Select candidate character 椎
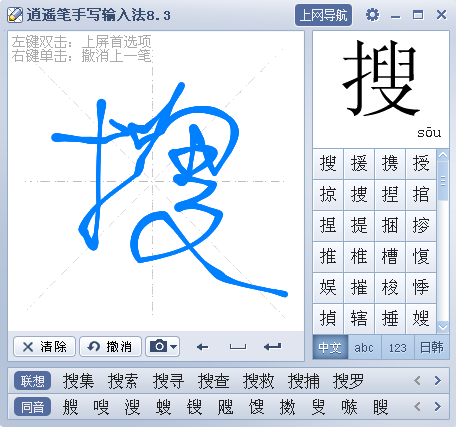The height and width of the screenshot is (427, 456). tap(359, 257)
